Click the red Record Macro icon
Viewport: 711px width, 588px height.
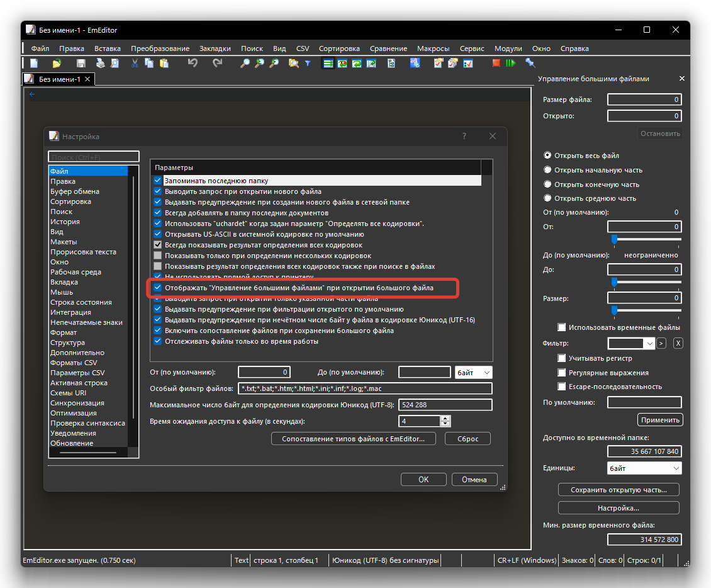click(496, 63)
